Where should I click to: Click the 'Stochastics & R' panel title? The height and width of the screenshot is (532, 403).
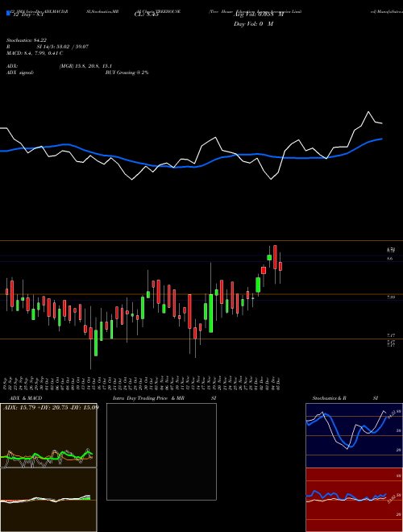click(x=329, y=398)
